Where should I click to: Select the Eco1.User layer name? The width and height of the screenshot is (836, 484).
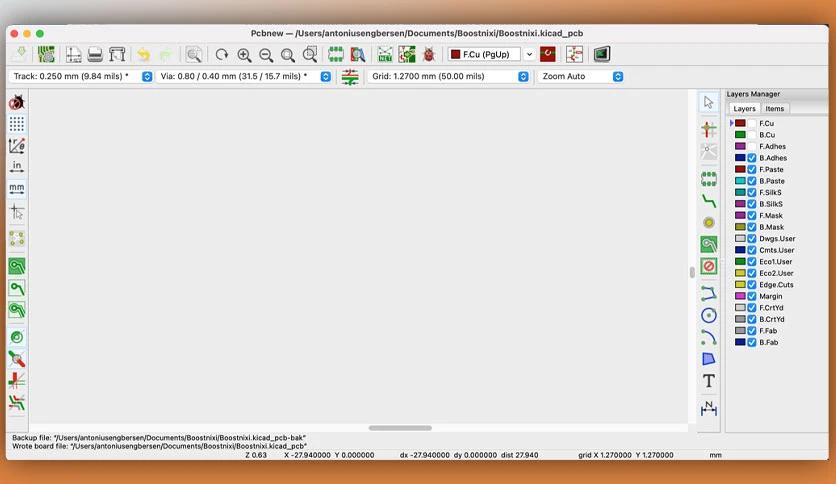(x=776, y=262)
